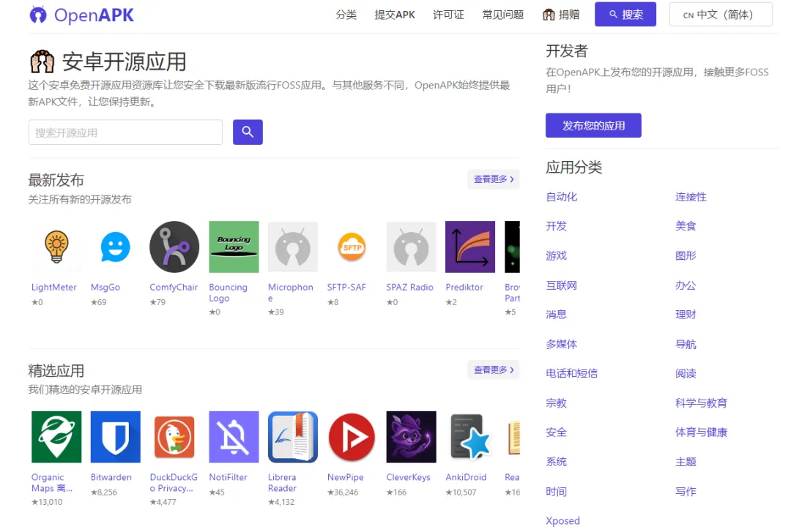
Task: Open the 时间 category link
Action: point(557,492)
